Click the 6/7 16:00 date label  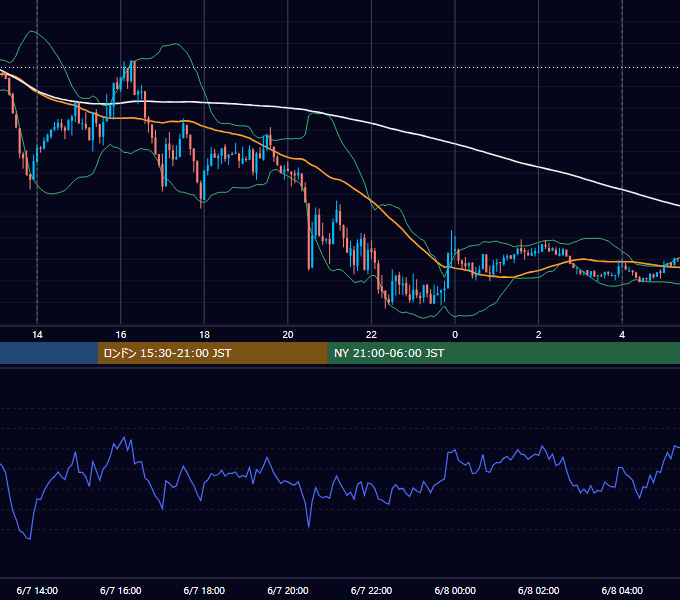pos(121,590)
